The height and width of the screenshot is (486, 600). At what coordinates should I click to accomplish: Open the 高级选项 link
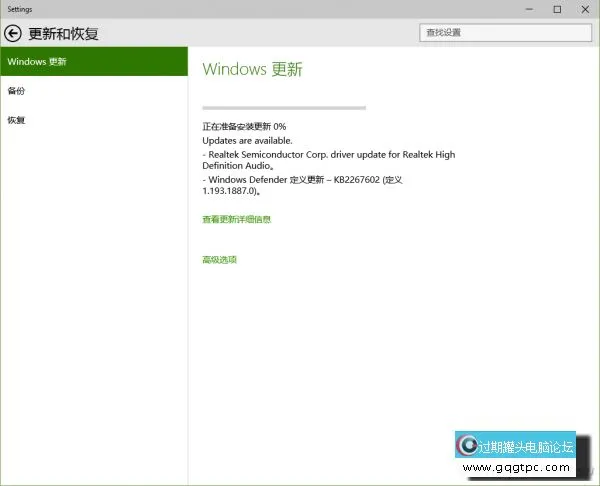point(219,260)
